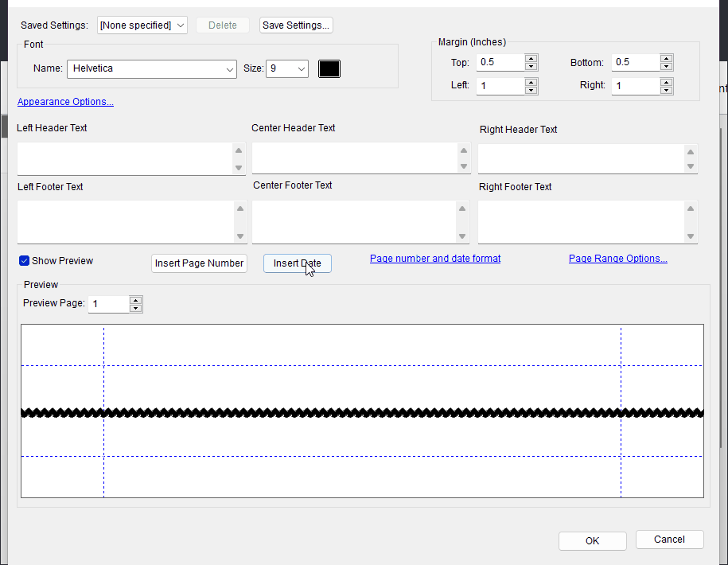Decrease the Bottom margin value
The image size is (728, 565).
tap(666, 66)
